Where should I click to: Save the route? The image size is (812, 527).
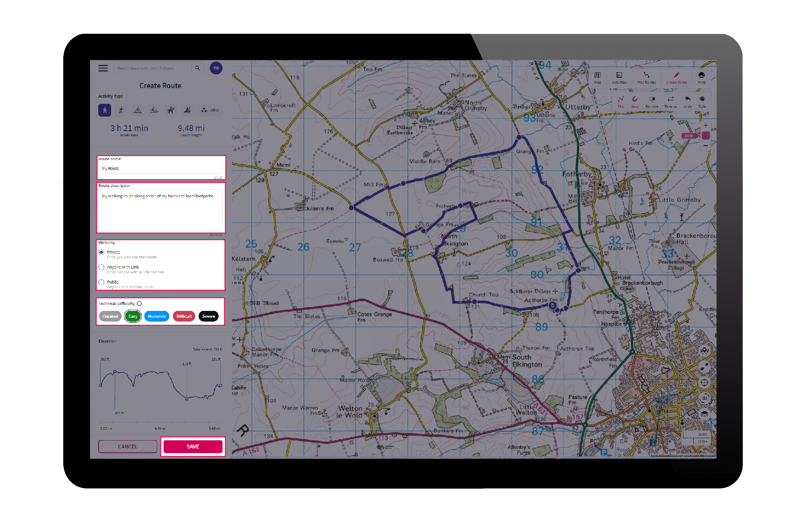click(193, 446)
